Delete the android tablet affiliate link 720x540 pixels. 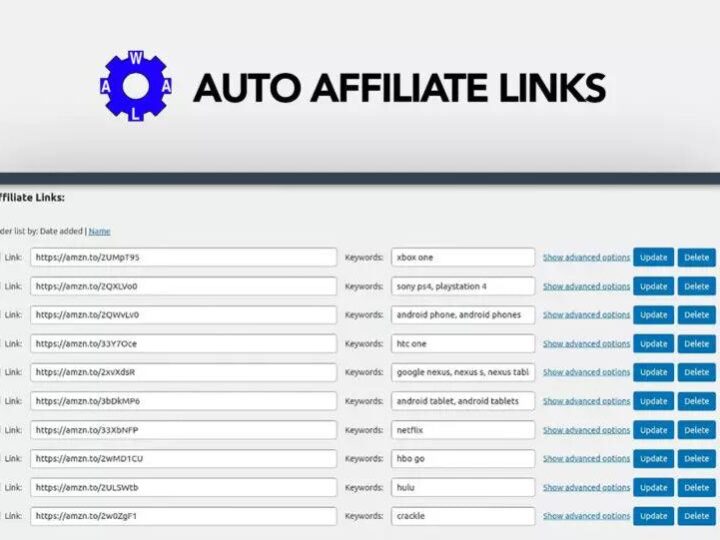697,401
